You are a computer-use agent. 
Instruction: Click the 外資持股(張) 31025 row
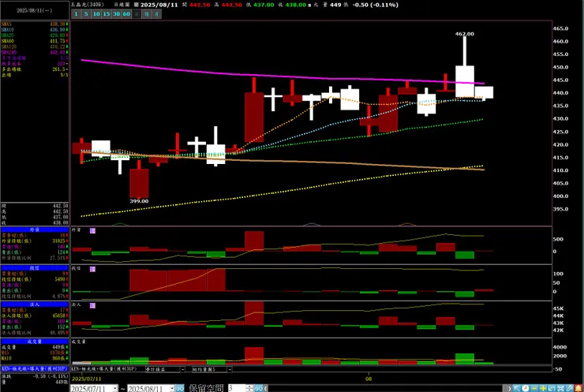35,241
